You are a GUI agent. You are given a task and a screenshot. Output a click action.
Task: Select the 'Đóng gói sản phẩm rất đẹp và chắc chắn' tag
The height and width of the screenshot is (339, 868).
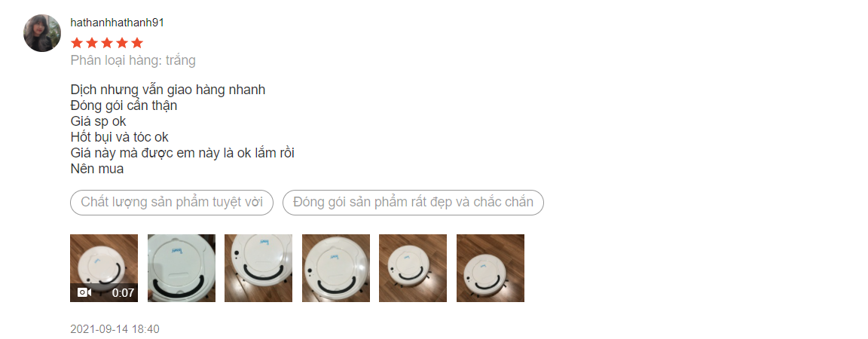(x=413, y=202)
